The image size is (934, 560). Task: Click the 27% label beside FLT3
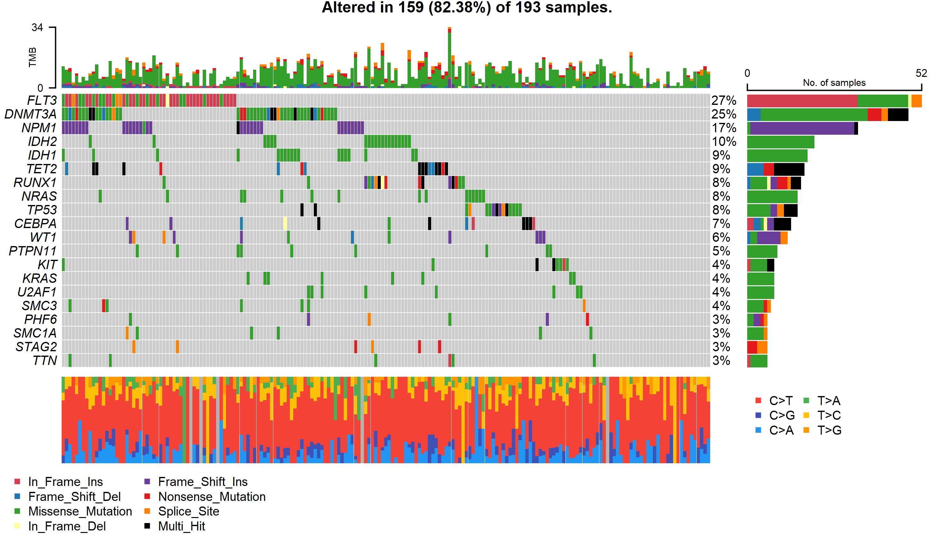[724, 100]
